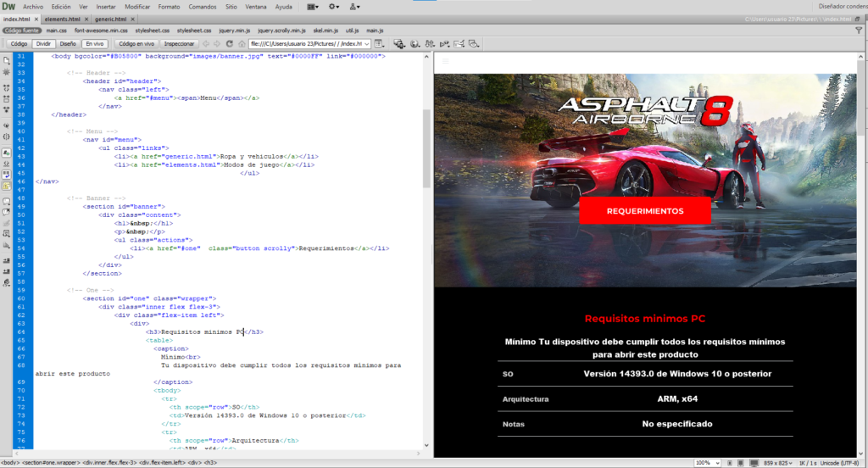Select the parent tag
This screenshot has width=868, height=468.
point(7,125)
